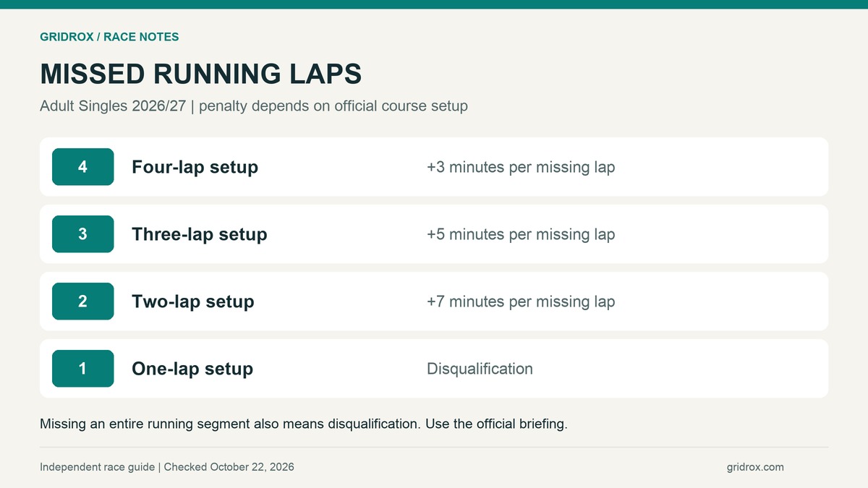Image resolution: width=868 pixels, height=488 pixels.
Task: Click the 'Adult Singles 2026/27' subtitle line
Action: click(254, 106)
